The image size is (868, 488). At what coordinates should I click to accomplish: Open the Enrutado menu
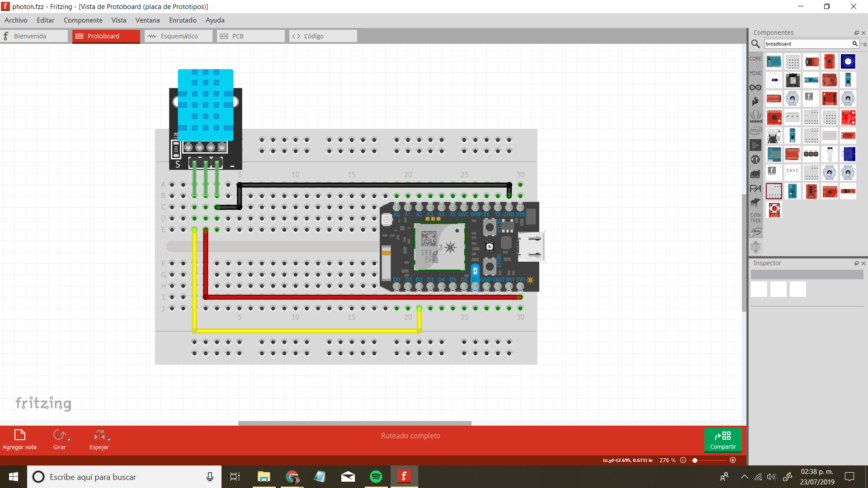tap(183, 20)
